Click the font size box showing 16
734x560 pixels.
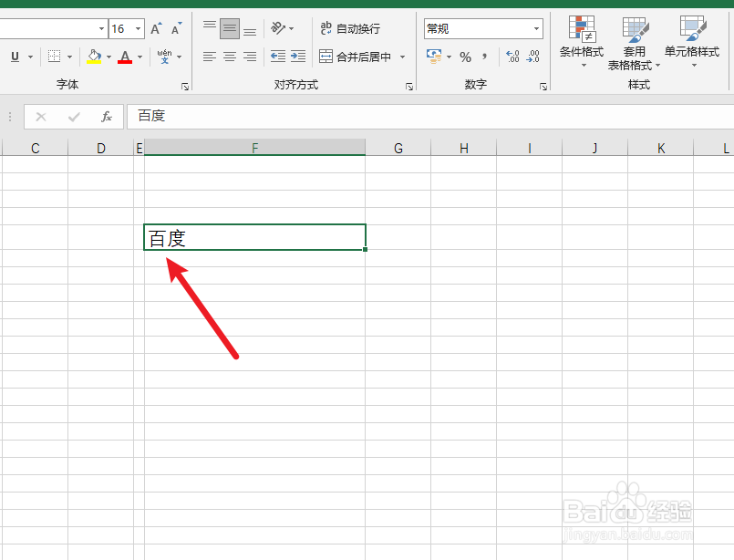point(120,29)
